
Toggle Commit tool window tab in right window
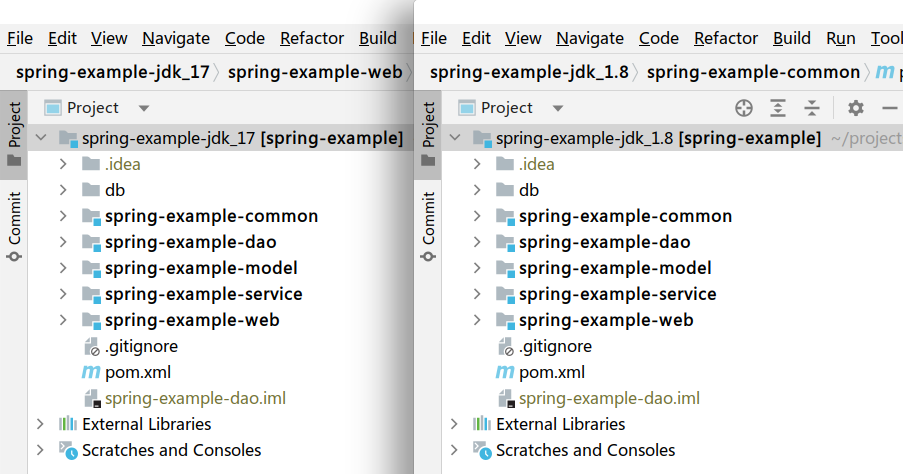tap(428, 226)
